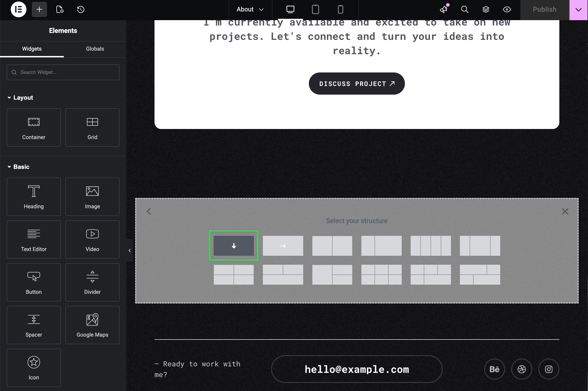This screenshot has width=588, height=391.
Task: Expand Publish options arrow
Action: click(x=578, y=9)
